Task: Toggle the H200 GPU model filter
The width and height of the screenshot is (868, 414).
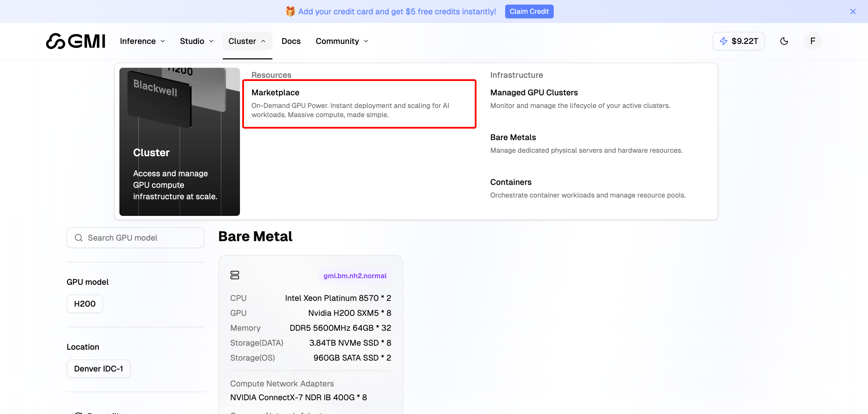Action: point(84,303)
